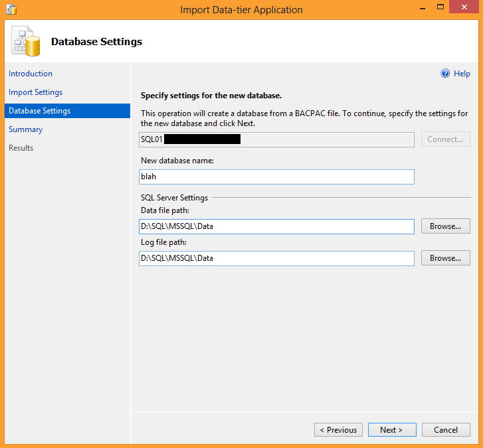Cancel the import wizard

click(445, 430)
